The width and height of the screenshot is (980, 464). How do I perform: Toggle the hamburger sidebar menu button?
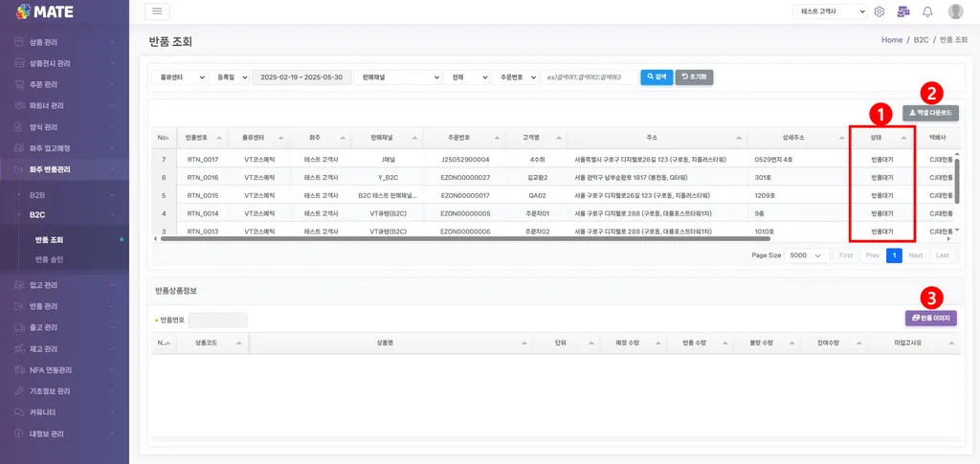click(x=157, y=11)
